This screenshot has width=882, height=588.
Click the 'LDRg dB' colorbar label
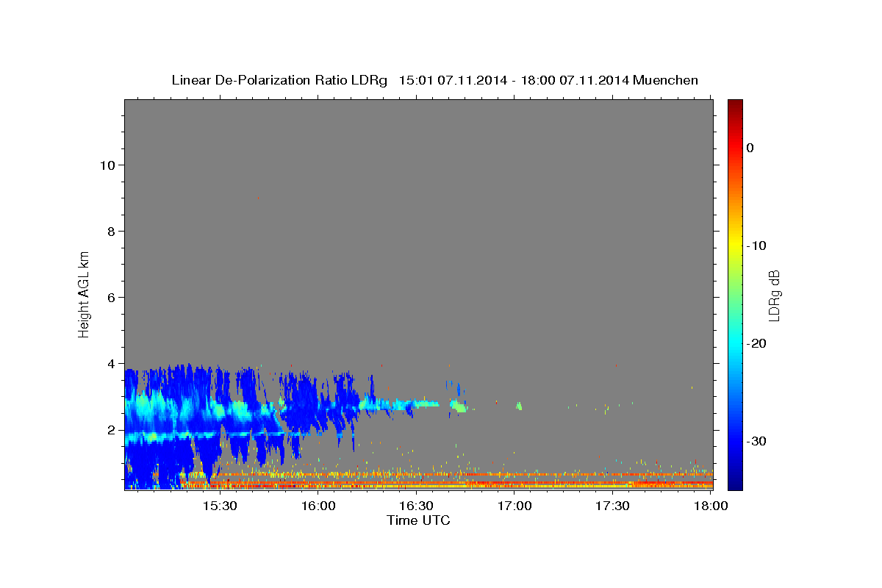[774, 295]
